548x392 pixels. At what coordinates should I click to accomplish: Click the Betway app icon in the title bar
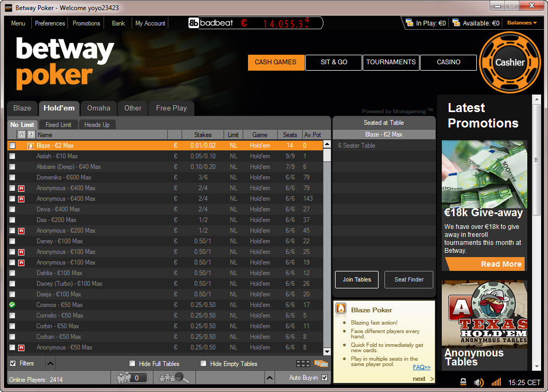click(8, 7)
